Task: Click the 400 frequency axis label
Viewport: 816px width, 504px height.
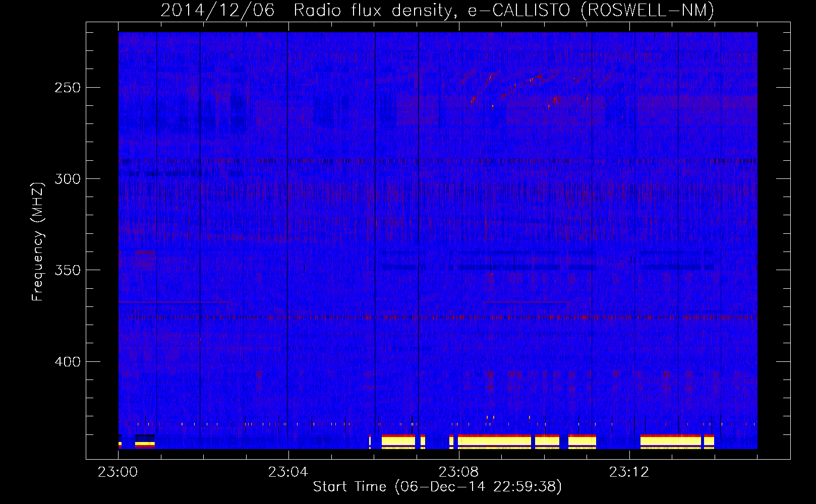Action: (x=68, y=362)
